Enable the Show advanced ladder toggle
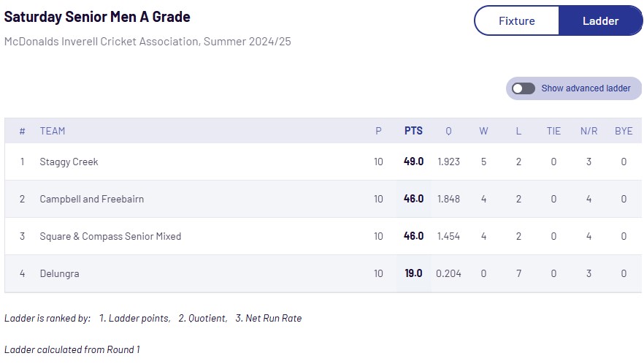The height and width of the screenshot is (364, 644). point(524,88)
